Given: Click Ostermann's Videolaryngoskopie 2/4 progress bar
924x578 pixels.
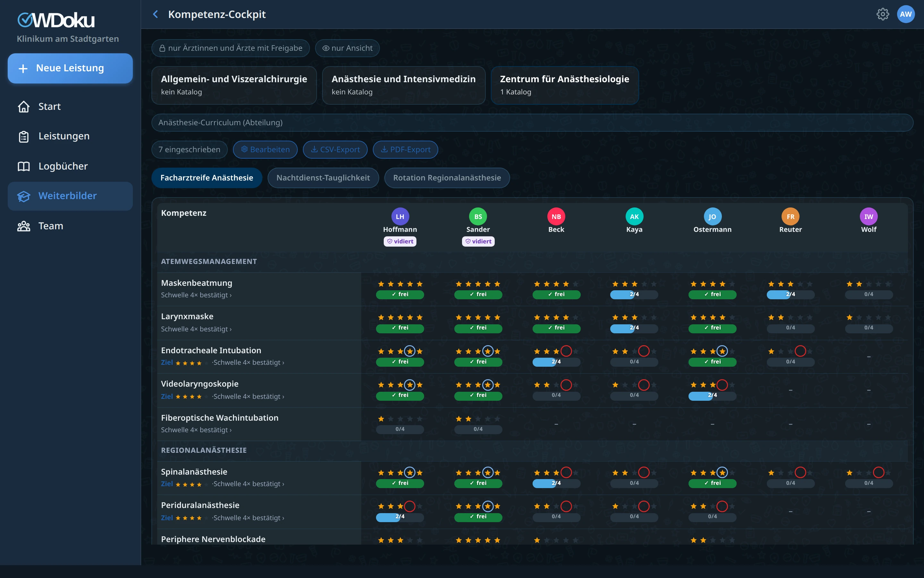Looking at the screenshot, I should [x=713, y=395].
